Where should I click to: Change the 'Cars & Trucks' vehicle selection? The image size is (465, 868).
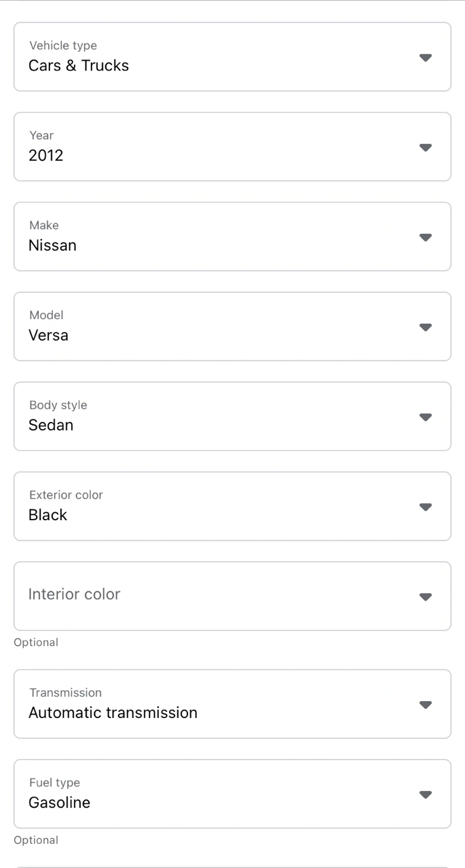79,66
